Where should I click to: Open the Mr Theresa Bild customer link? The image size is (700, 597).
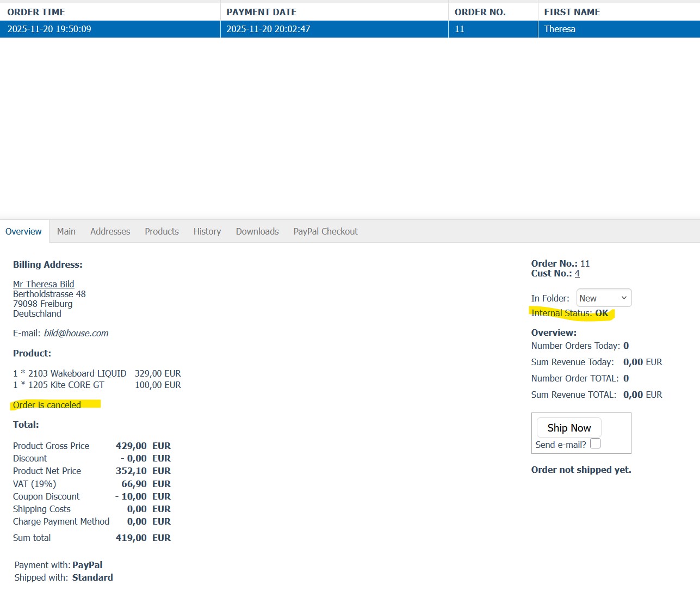(x=44, y=284)
